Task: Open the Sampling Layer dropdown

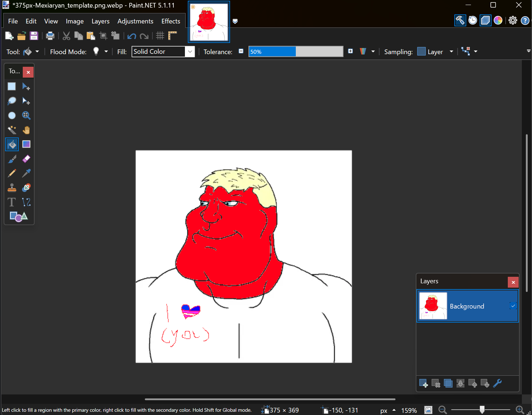Action: click(x=451, y=52)
